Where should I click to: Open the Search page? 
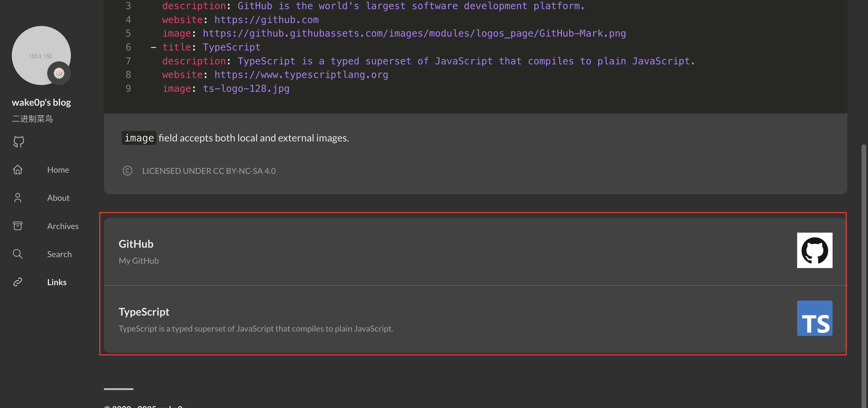coord(59,254)
